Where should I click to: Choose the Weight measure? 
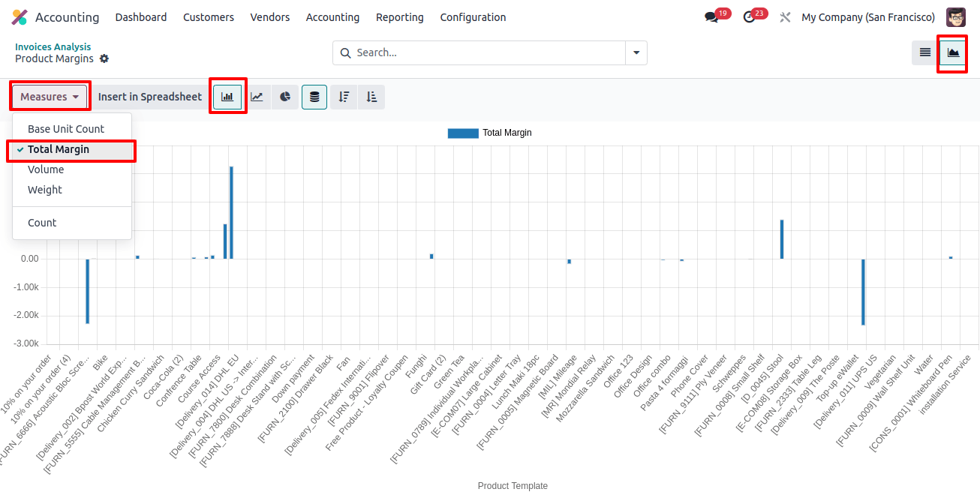[x=72, y=190]
